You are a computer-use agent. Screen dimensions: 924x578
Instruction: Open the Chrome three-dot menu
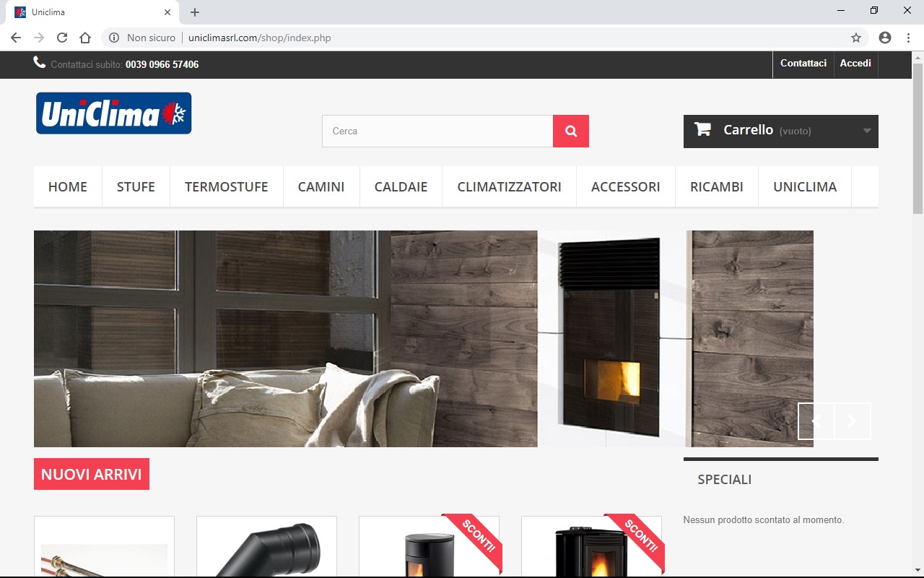tap(908, 38)
